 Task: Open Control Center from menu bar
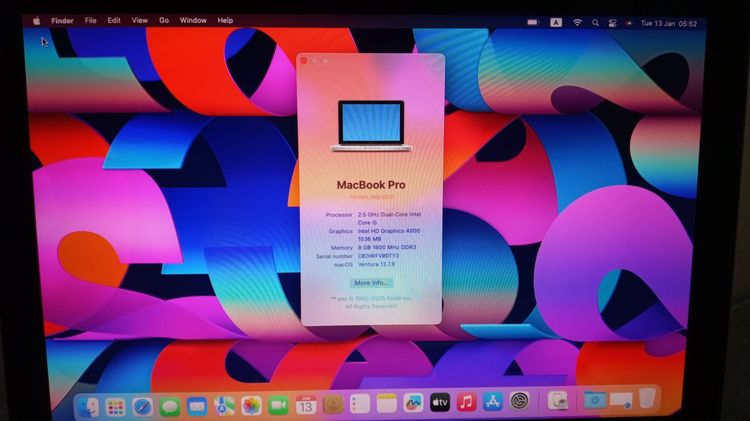tap(612, 23)
